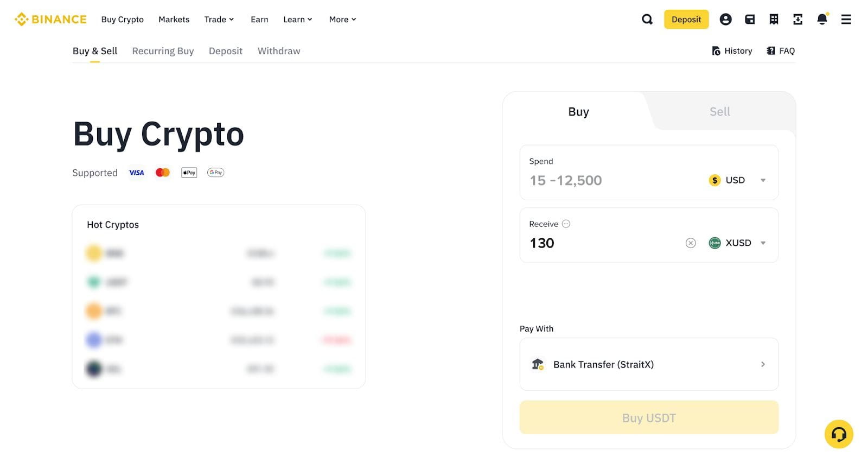Open the XUSD coin dropdown
Screen dimensions: 868x463
click(x=737, y=243)
